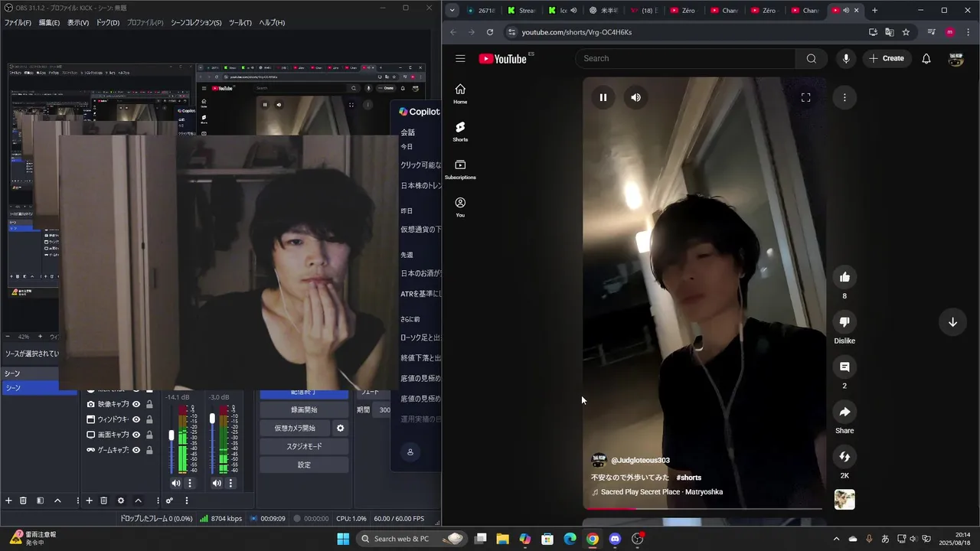The image size is (980, 551).
Task: Open OBS ツール(T) menu
Action: 240,22
